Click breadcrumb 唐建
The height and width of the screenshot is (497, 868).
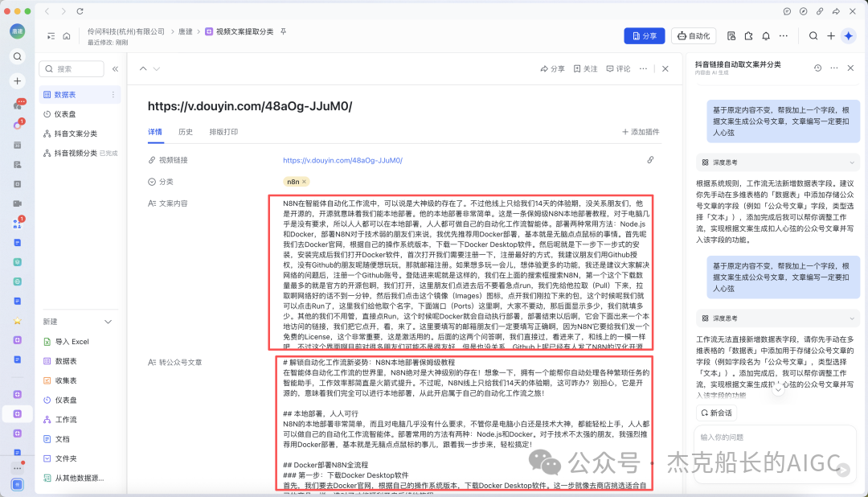pyautogui.click(x=186, y=31)
